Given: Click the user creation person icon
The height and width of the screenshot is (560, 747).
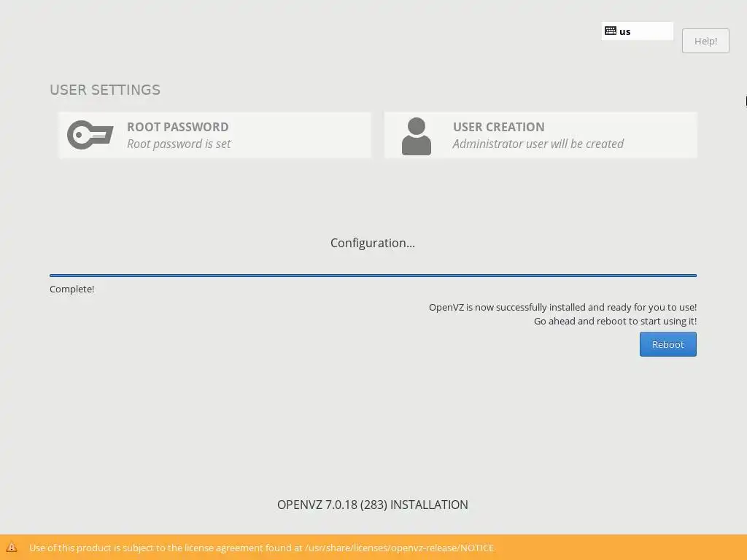Looking at the screenshot, I should pos(417,136).
